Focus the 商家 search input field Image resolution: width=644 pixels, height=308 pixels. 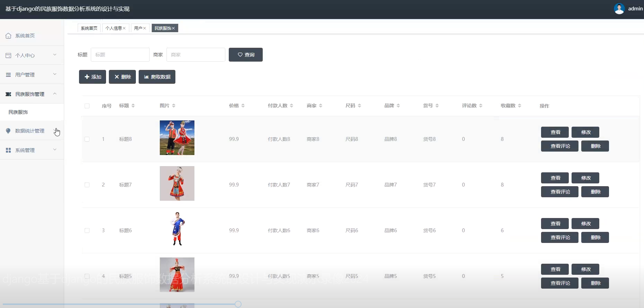point(195,55)
